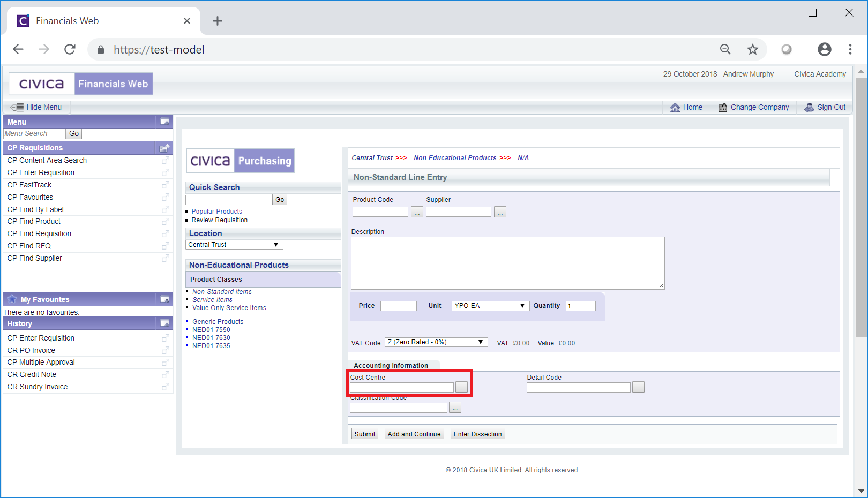Click the page vertical scrollbar

[x=861, y=208]
